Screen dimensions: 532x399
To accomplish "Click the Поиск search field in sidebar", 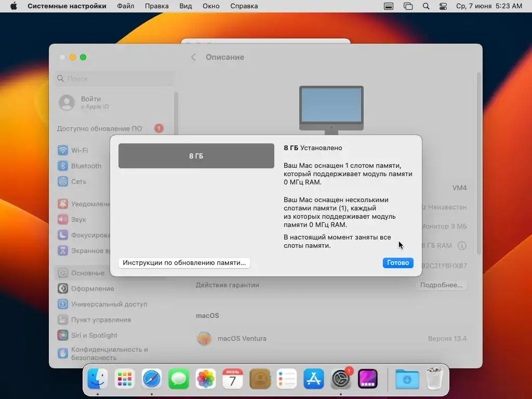I will tap(115, 78).
